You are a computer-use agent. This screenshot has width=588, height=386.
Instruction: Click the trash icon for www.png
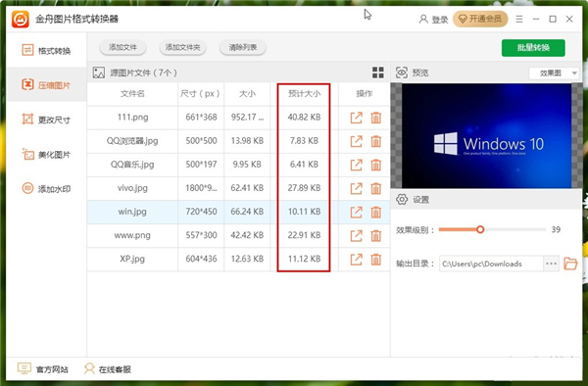point(375,236)
